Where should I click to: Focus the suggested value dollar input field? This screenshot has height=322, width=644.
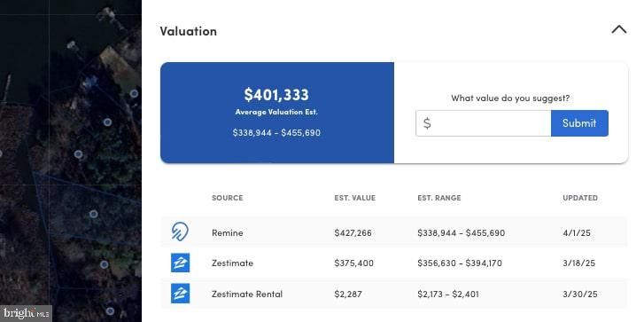tap(484, 123)
